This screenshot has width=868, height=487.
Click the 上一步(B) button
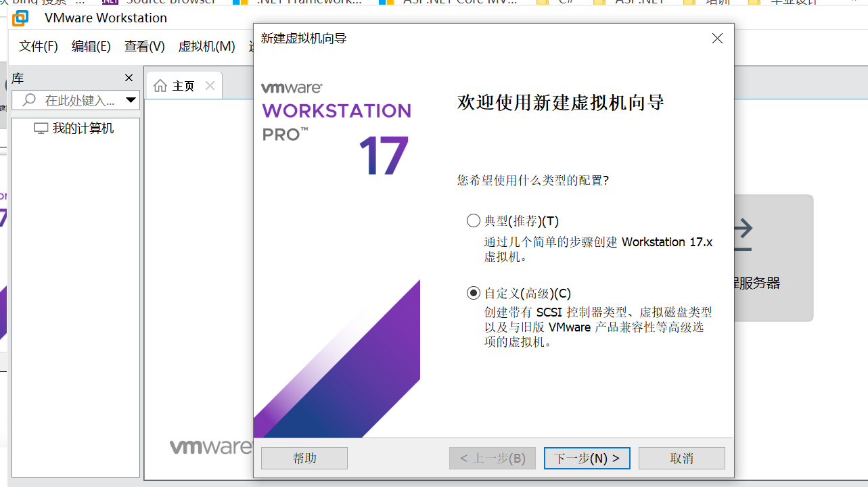tap(493, 459)
